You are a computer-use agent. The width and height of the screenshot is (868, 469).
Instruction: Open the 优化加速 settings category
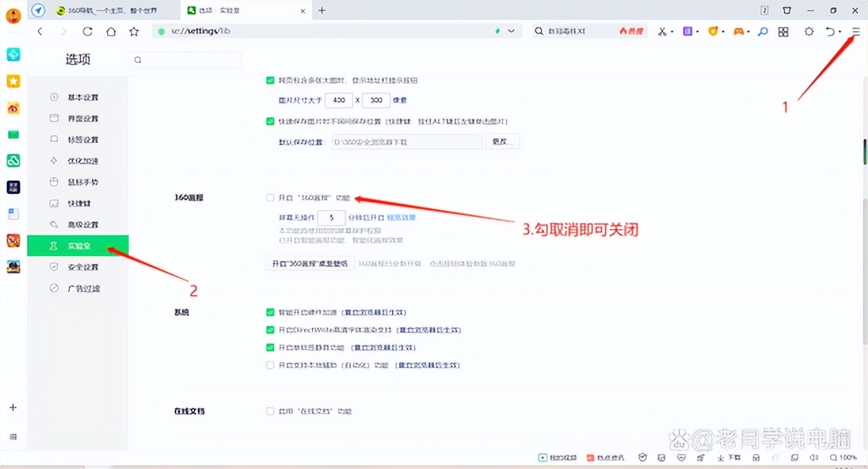77,161
